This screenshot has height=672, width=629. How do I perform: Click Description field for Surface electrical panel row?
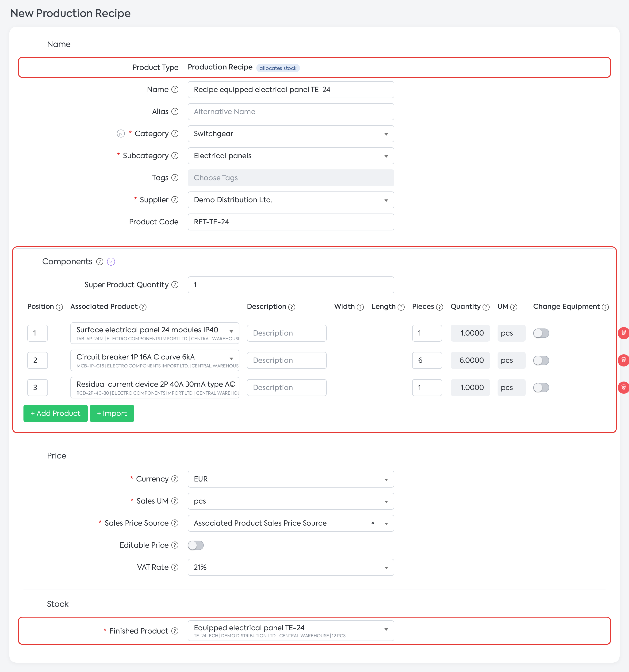286,333
